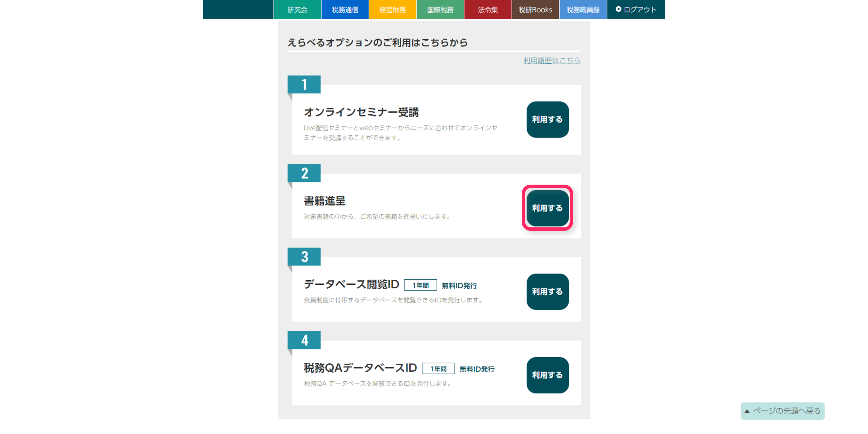Image resolution: width=868 pixels, height=434 pixels.
Task: Click the number 1 ribbon badge
Action: (x=304, y=84)
